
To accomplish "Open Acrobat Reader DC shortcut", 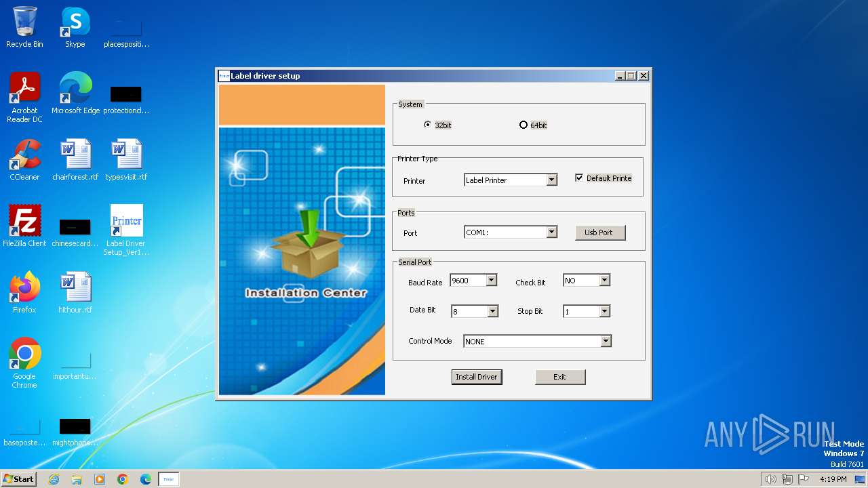I will (24, 97).
